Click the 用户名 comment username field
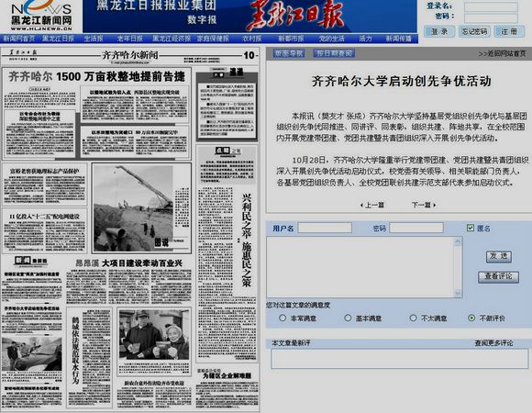This screenshot has width=532, height=413. point(325,228)
